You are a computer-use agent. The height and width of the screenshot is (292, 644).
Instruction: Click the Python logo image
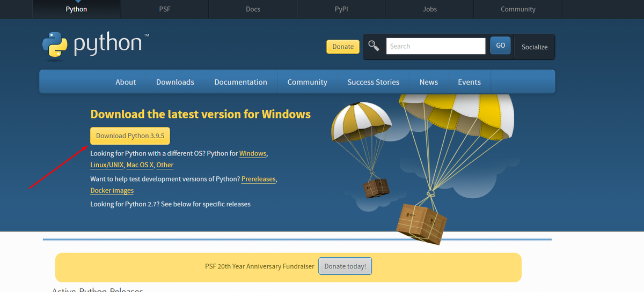click(96, 46)
